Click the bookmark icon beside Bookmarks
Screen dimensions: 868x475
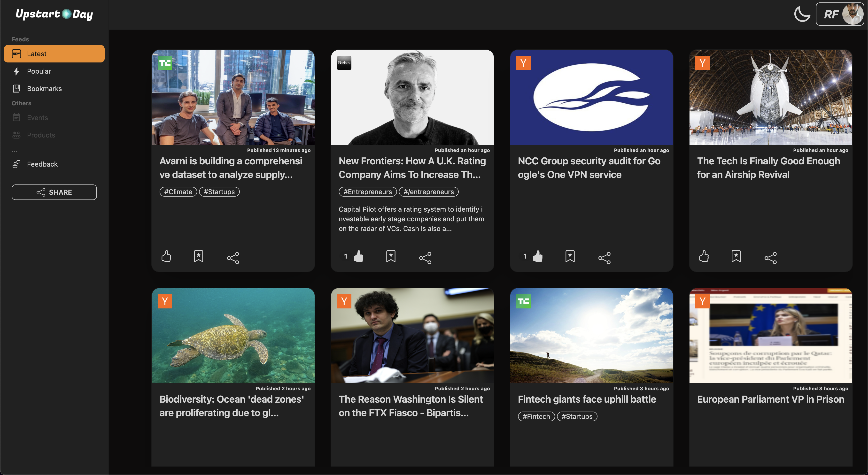(x=16, y=89)
